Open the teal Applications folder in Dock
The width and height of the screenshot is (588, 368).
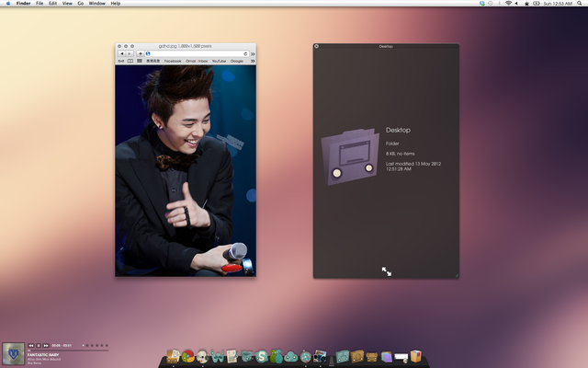pyautogui.click(x=343, y=356)
